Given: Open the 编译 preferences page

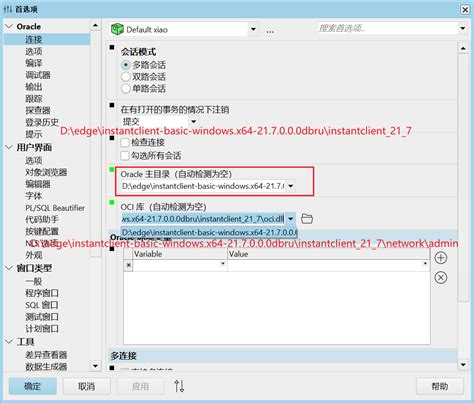Looking at the screenshot, I should pyautogui.click(x=34, y=63).
